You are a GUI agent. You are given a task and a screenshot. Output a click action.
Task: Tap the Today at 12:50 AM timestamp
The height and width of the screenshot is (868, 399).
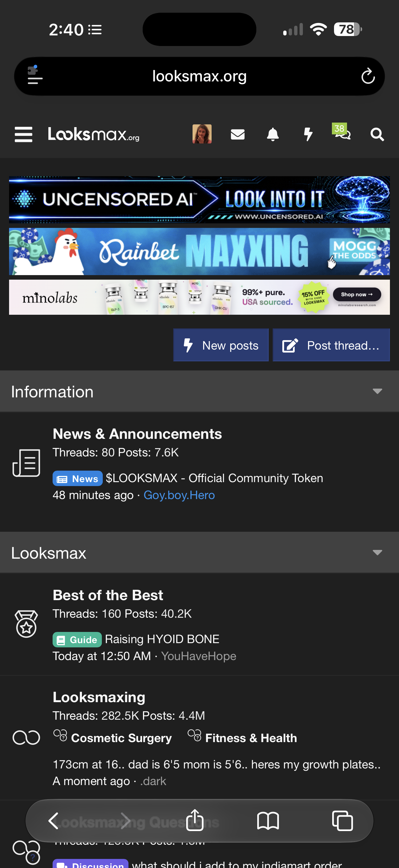(x=102, y=656)
